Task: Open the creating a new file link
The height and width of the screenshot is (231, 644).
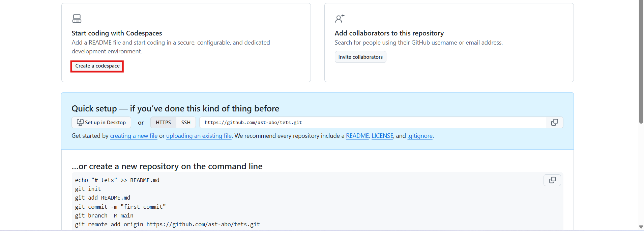Action: click(134, 136)
